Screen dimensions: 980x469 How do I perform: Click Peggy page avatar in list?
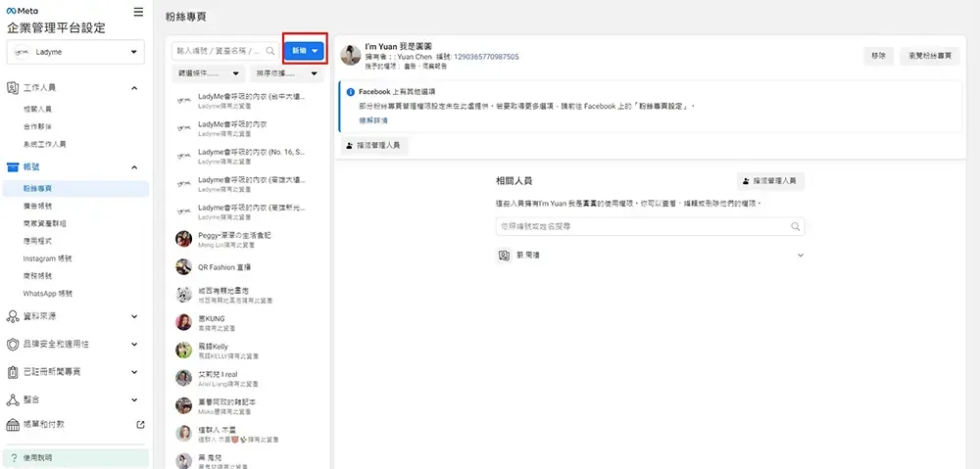183,239
